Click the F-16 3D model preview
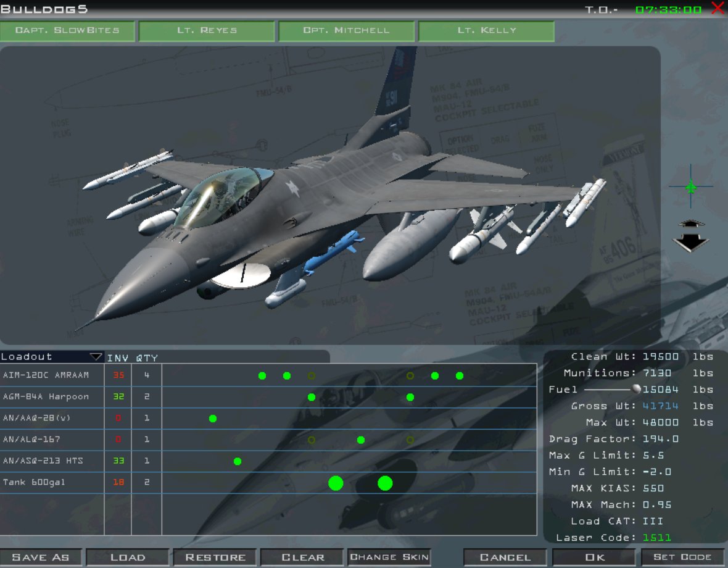This screenshot has width=728, height=568. (x=330, y=195)
